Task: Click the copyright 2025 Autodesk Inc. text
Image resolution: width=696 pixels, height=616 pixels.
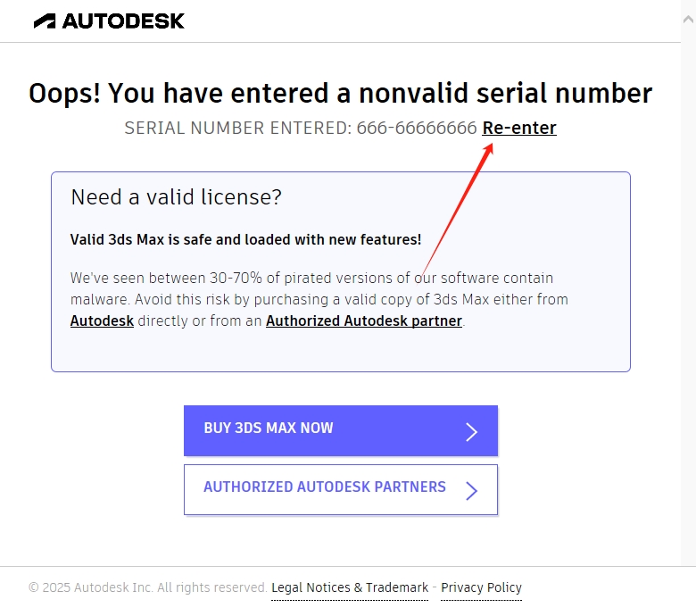Action: pyautogui.click(x=147, y=587)
